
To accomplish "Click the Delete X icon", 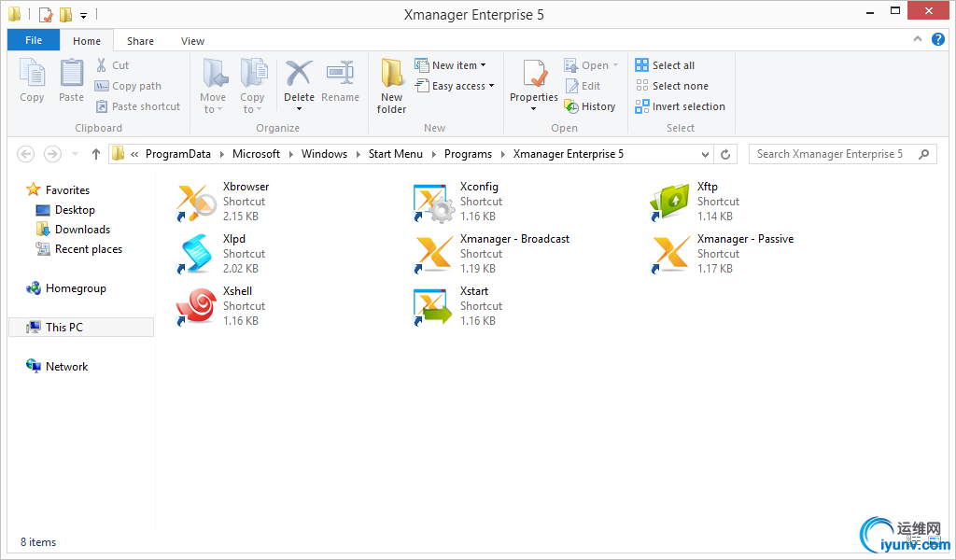I will coord(299,73).
